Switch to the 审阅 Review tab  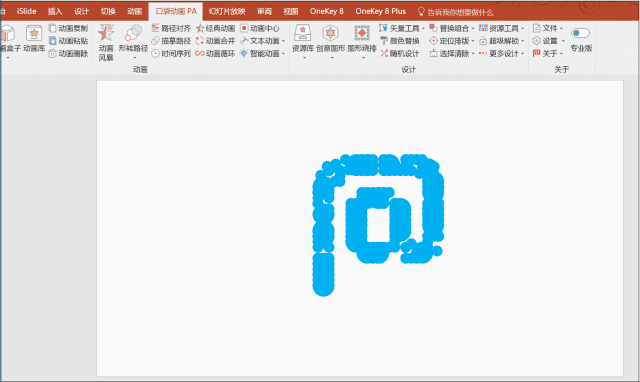tap(264, 11)
